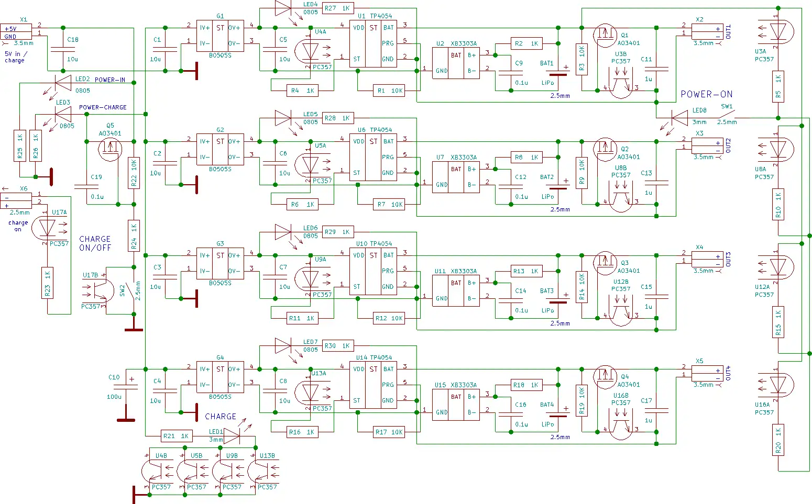Select the CHARGE ON/OFF text label
Screen dimensions: 812x504
[x=95, y=243]
